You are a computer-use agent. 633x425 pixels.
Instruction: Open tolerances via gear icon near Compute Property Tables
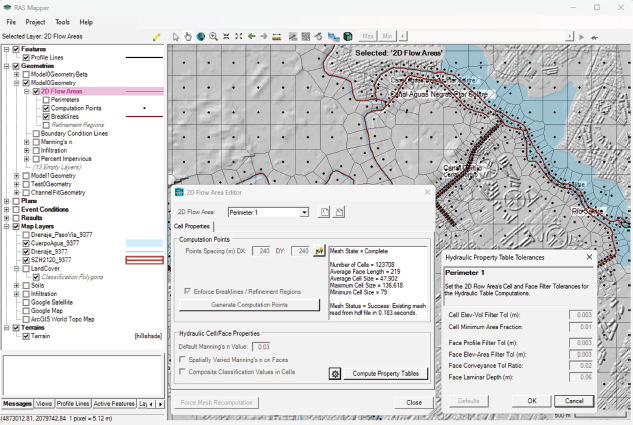point(335,374)
